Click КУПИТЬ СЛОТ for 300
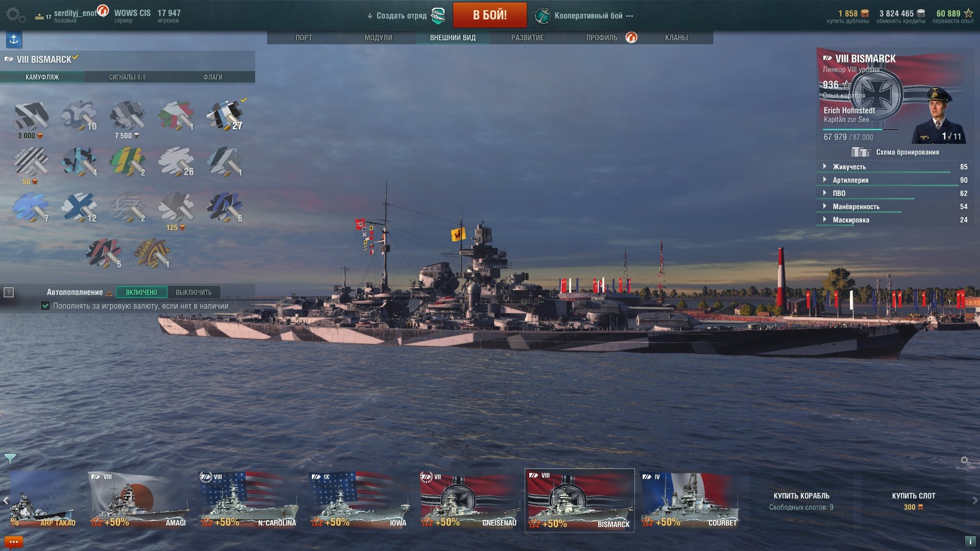The height and width of the screenshot is (551, 980). [x=913, y=501]
